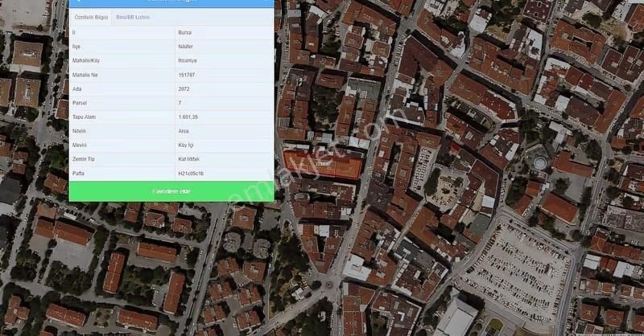Image resolution: width=644 pixels, height=336 pixels.
Task: Click the 'İlçe' row label
Action: pyautogui.click(x=76, y=47)
